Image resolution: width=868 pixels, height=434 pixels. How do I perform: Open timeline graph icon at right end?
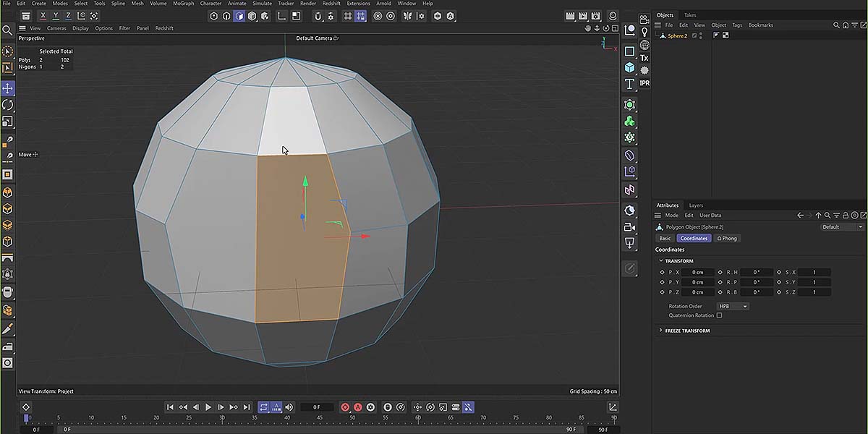(x=613, y=407)
